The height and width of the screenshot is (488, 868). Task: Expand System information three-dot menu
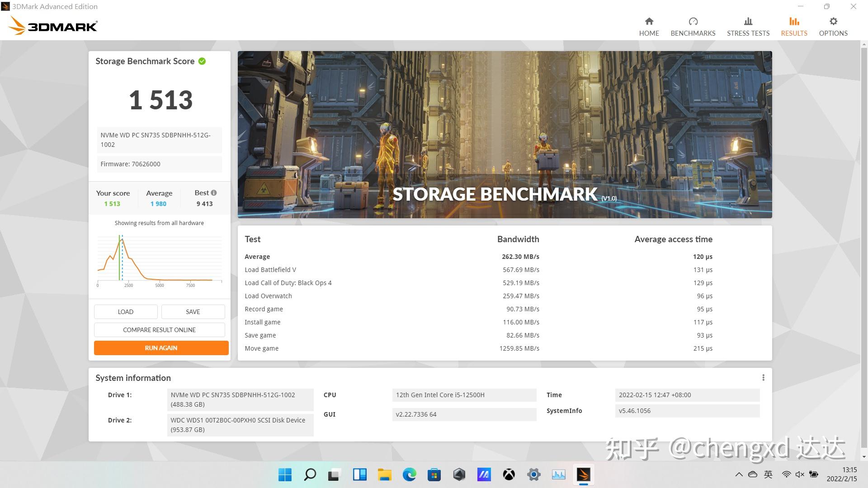coord(763,378)
